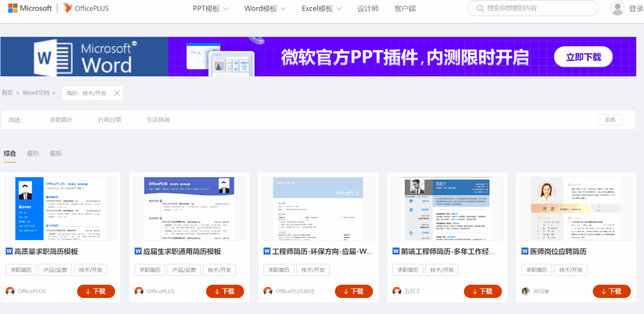The height and width of the screenshot is (314, 644).
Task: Click Word icon beside 高质量求职简历模板
Action: click(9, 251)
